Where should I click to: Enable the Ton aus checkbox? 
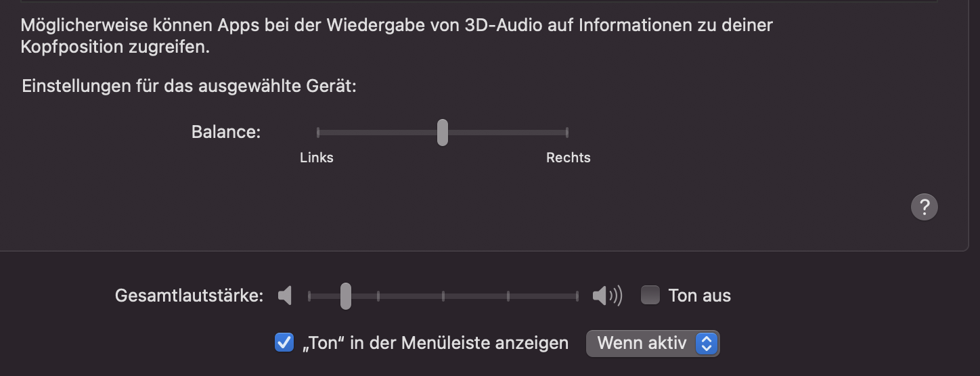point(650,296)
